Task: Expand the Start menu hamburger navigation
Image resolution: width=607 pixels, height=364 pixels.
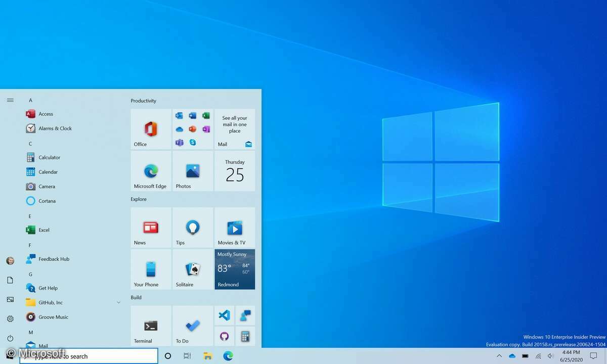Action: click(x=10, y=100)
